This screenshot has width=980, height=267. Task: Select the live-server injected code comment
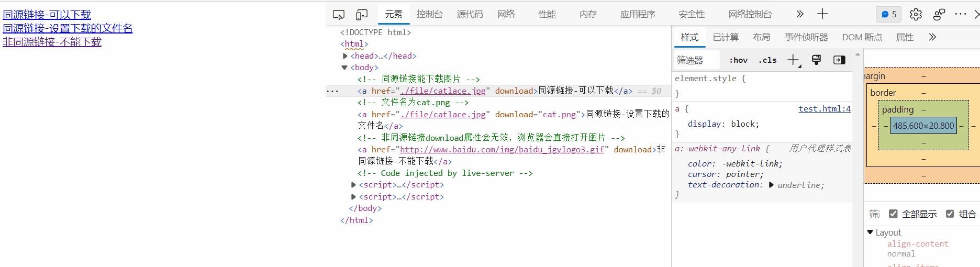[445, 173]
